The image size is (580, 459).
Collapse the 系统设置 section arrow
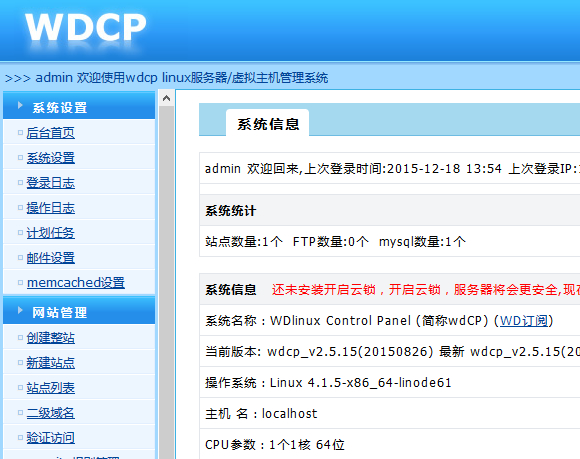tap(20, 106)
